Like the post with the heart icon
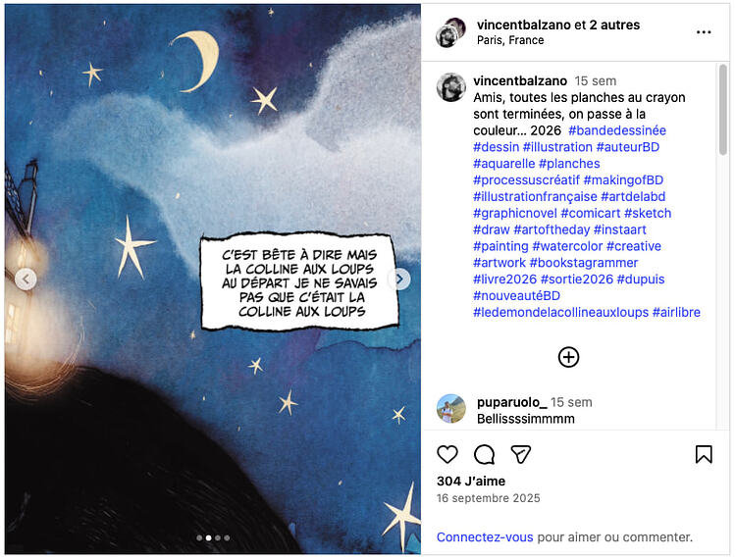The height and width of the screenshot is (560, 736). point(447,454)
